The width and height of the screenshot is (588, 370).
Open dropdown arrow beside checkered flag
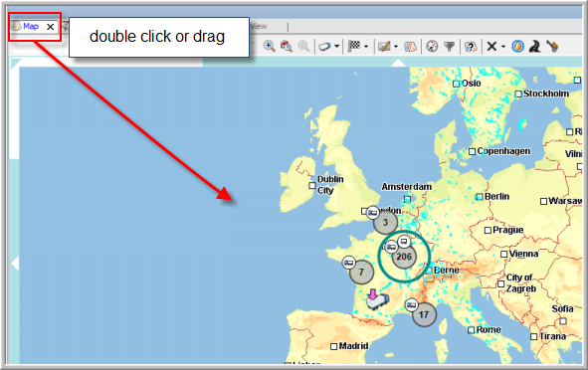pyautogui.click(x=366, y=47)
